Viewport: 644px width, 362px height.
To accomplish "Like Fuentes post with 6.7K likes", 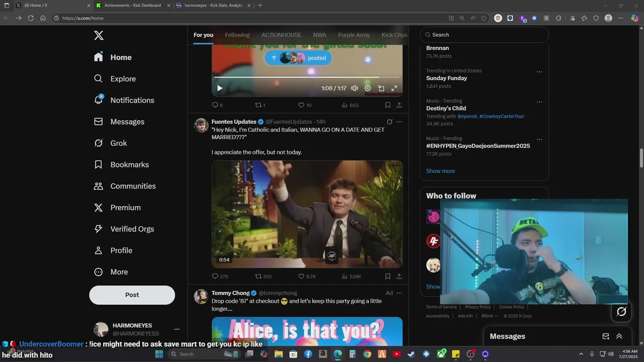I will pyautogui.click(x=307, y=276).
